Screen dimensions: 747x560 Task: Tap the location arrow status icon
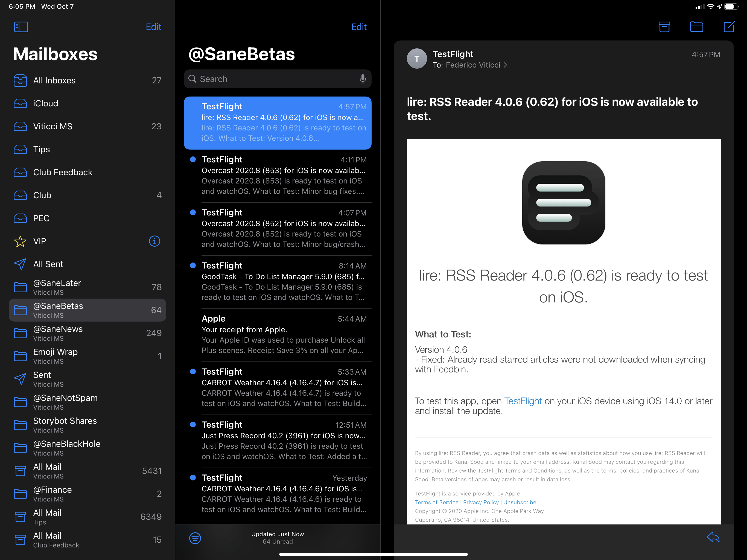pos(719,6)
